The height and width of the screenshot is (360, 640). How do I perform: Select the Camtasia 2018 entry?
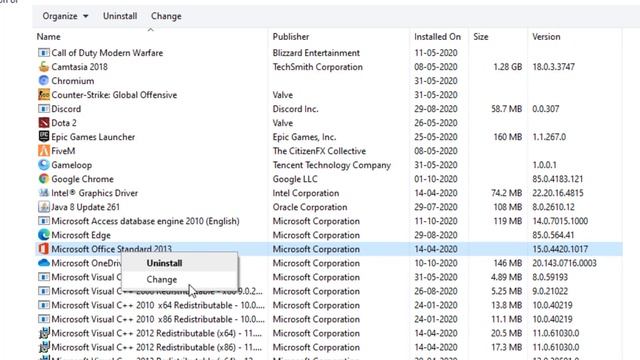[x=80, y=67]
